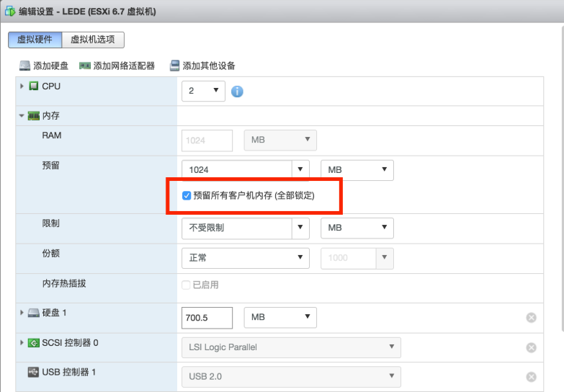Click 添加硬盘 to add a hard disk
This screenshot has height=392, width=564.
[44, 66]
